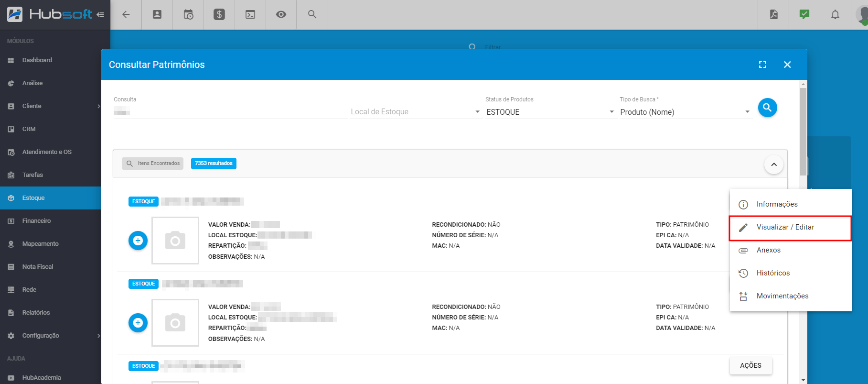This screenshot has height=384, width=868.
Task: Click the dialog vertical scrollbar thumb
Action: (x=803, y=132)
